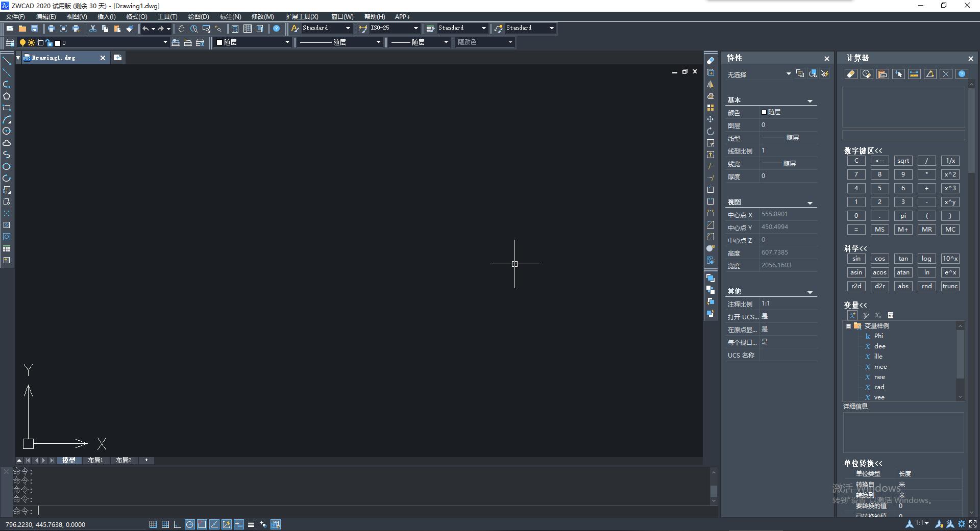Collapse the 基本 section in properties panel
This screenshot has width=980, height=531.
[x=810, y=101]
